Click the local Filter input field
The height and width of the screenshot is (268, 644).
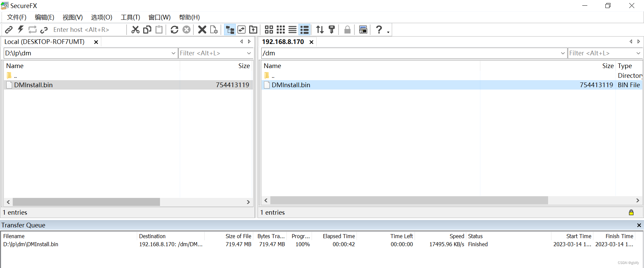212,53
